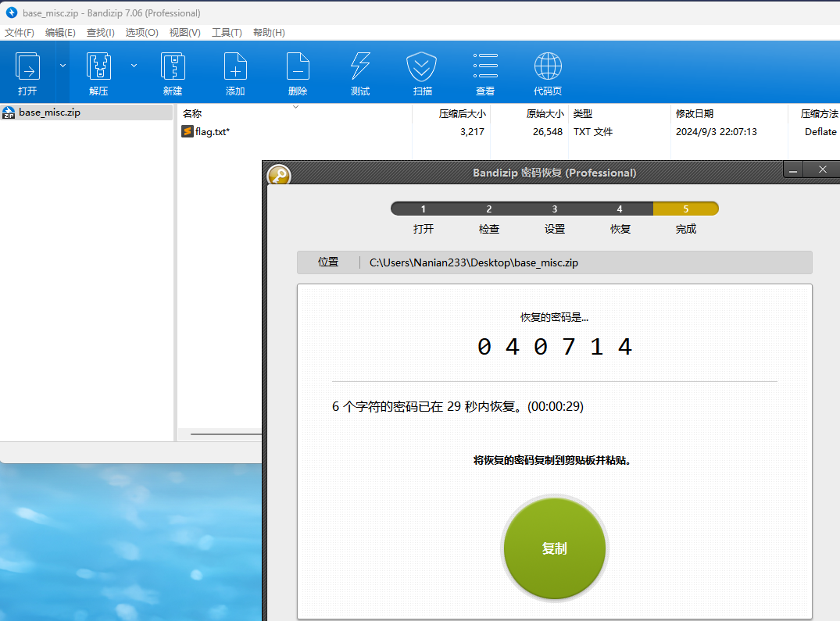
Task: Sort by the 压缩方法 column header
Action: (814, 113)
